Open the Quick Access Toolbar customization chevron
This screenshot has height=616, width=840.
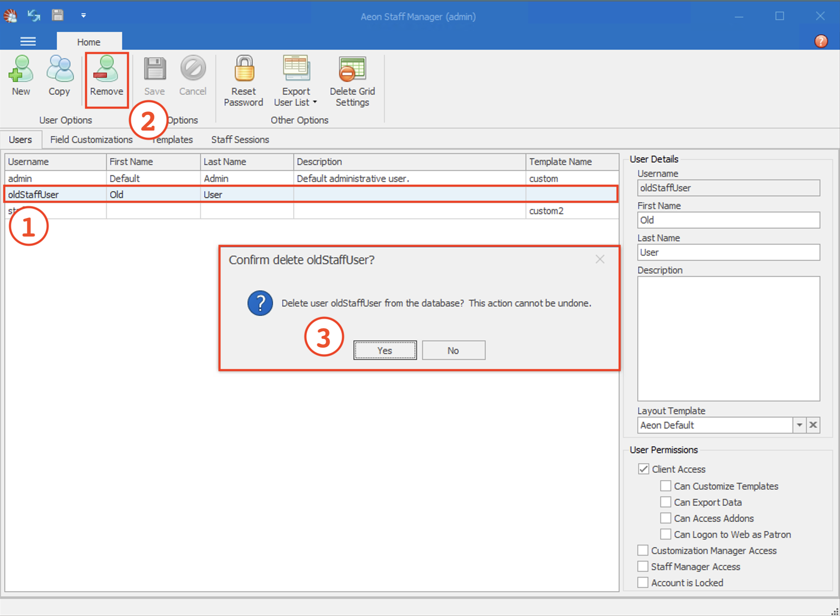(x=83, y=15)
